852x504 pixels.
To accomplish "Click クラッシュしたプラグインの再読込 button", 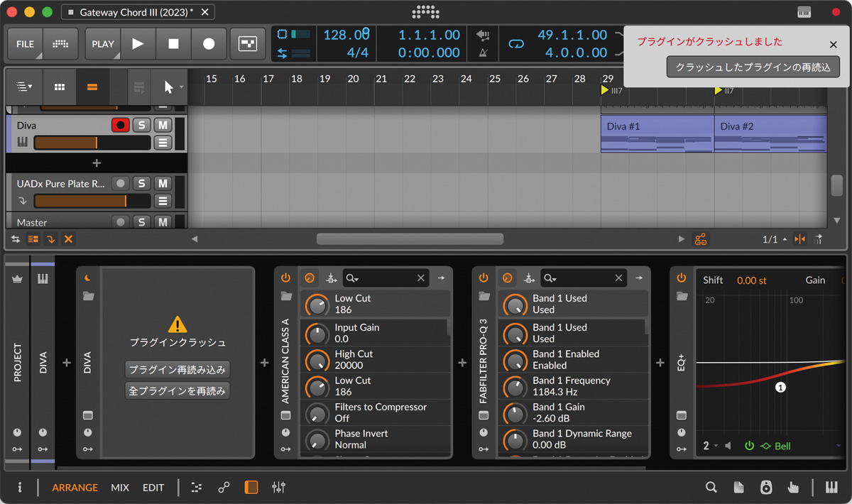I will (753, 67).
